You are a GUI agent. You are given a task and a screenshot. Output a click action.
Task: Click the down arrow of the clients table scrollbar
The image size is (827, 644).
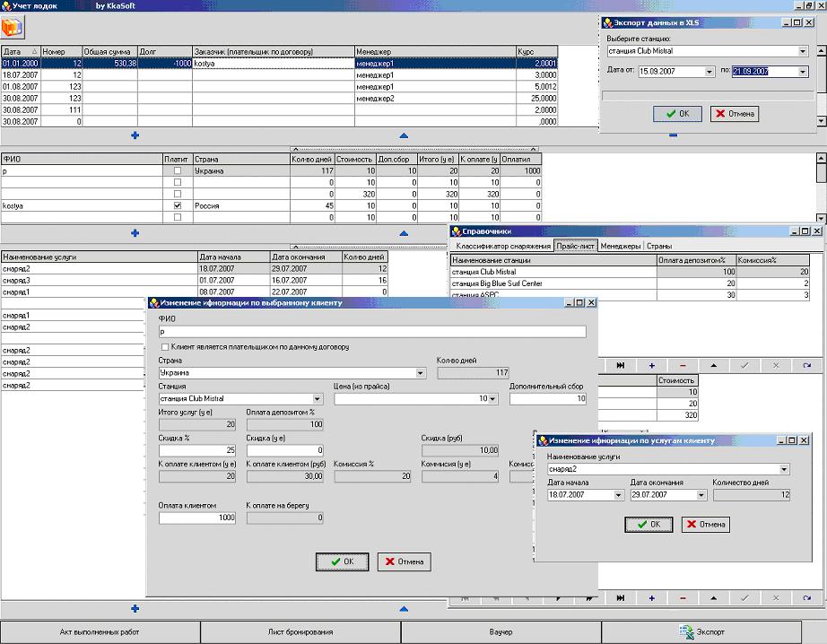click(x=822, y=218)
